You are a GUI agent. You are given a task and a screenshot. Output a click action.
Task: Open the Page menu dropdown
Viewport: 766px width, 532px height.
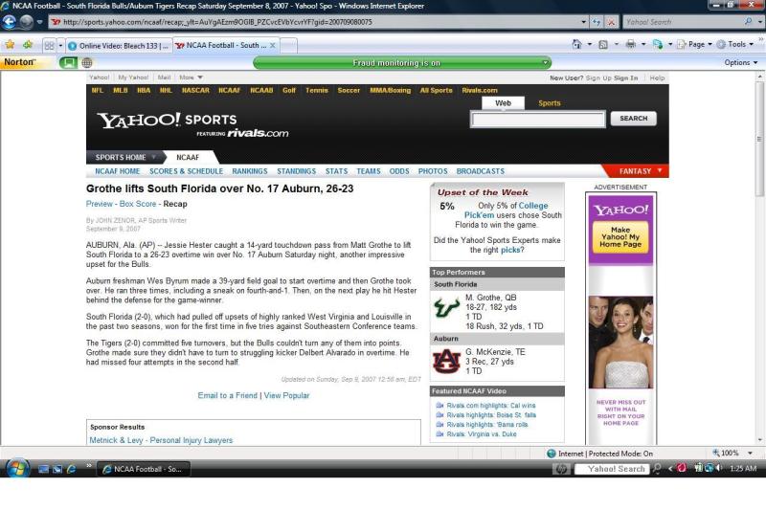[694, 44]
